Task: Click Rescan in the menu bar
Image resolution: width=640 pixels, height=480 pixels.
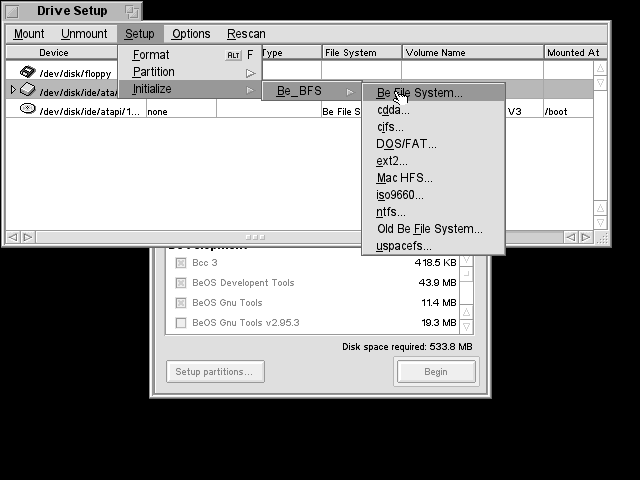Action: point(246,34)
